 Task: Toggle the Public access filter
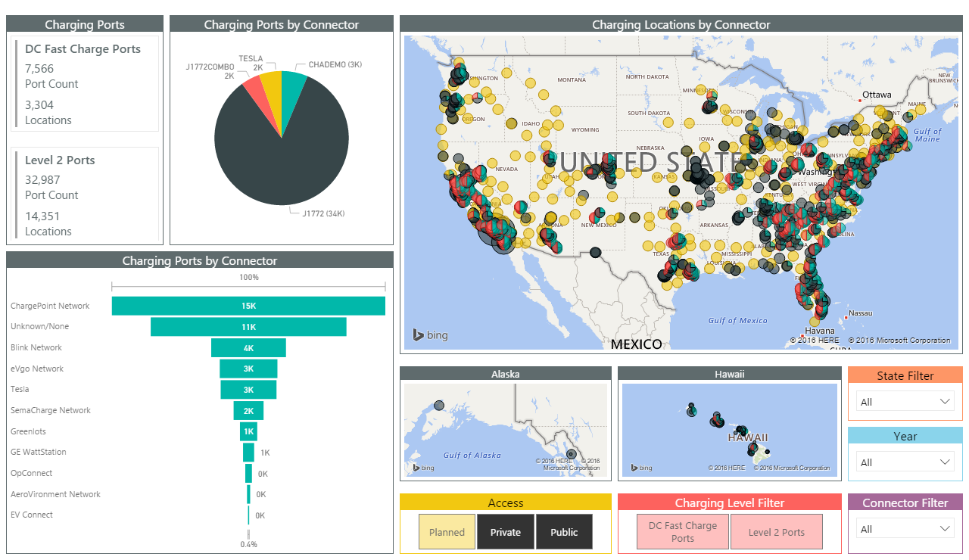[564, 532]
